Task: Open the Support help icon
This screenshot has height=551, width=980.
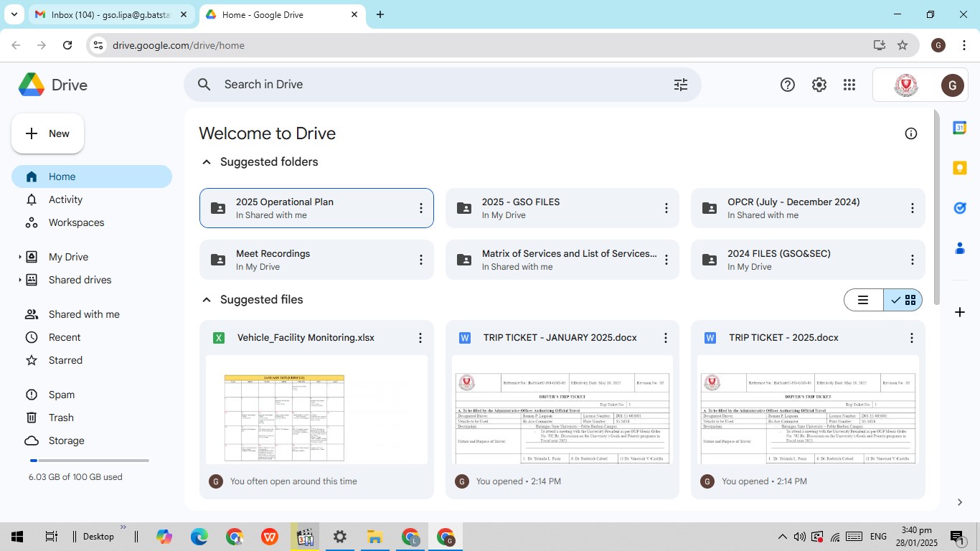Action: point(788,85)
